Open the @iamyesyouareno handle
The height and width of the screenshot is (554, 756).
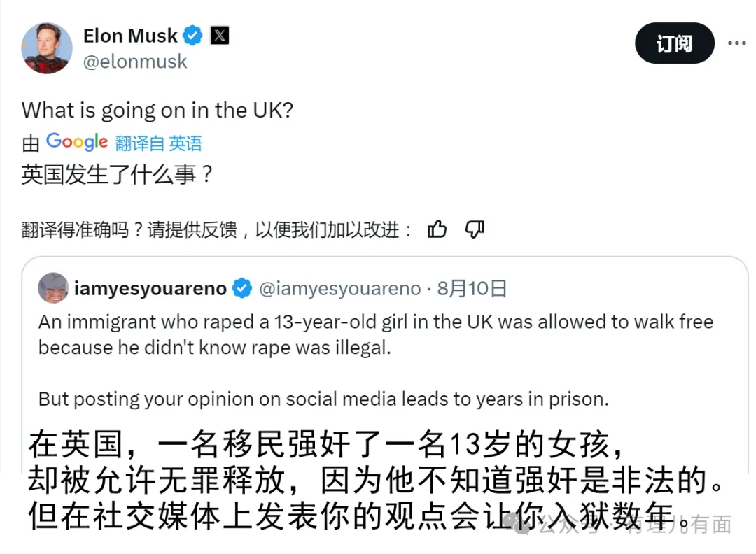coord(340,288)
